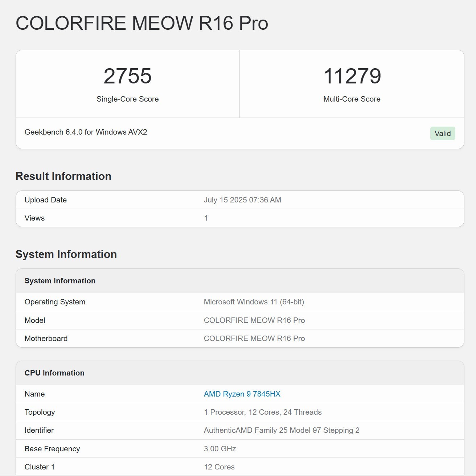Click the COLORFIRE MEOW R16 Pro page title
Viewport: 476px width, 476px height.
click(142, 23)
